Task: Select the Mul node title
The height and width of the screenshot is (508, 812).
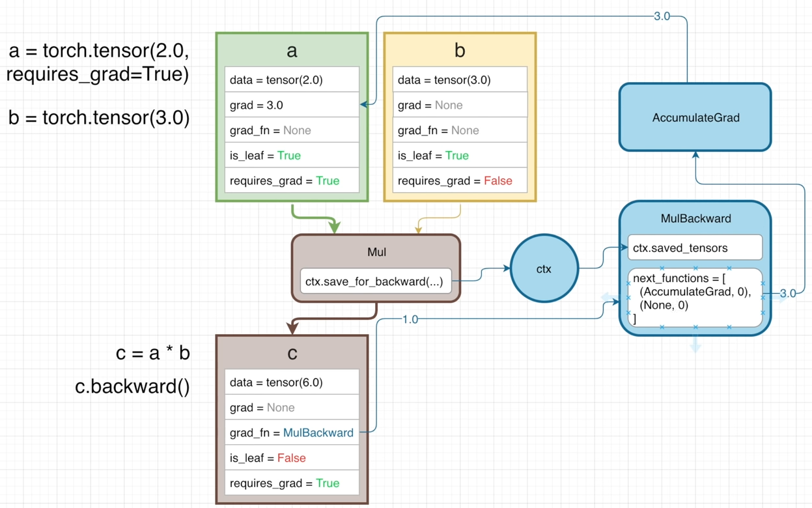Action: tap(376, 252)
